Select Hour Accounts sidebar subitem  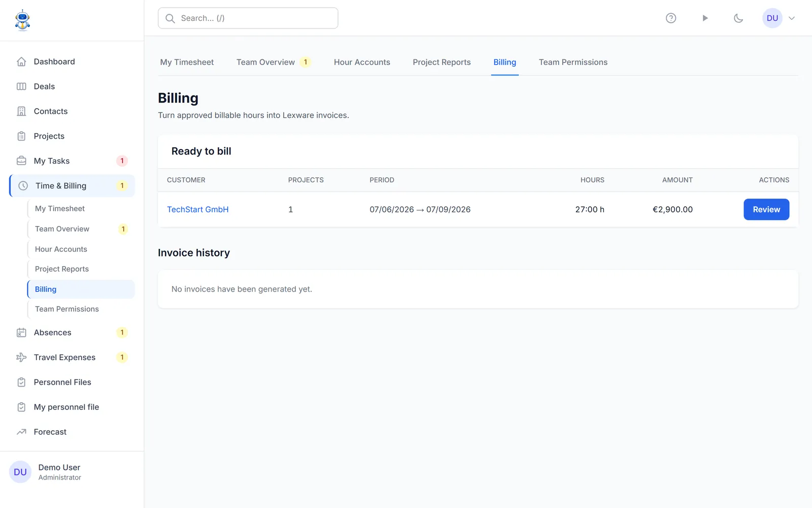point(81,249)
